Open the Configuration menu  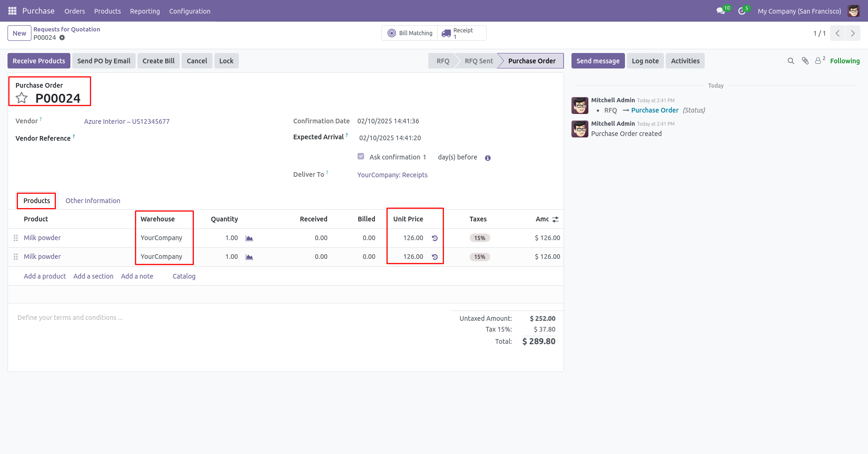[190, 11]
